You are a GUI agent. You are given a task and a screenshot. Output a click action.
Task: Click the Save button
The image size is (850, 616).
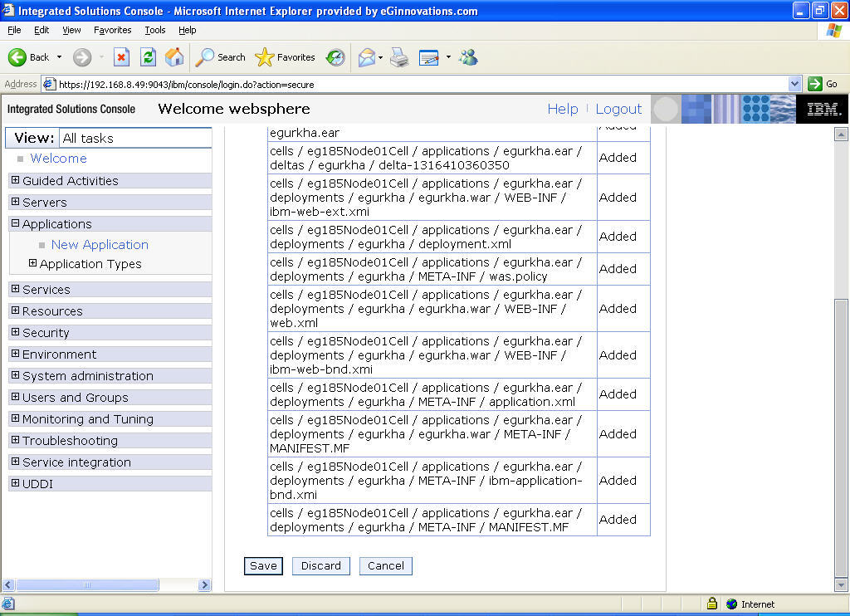tap(263, 566)
